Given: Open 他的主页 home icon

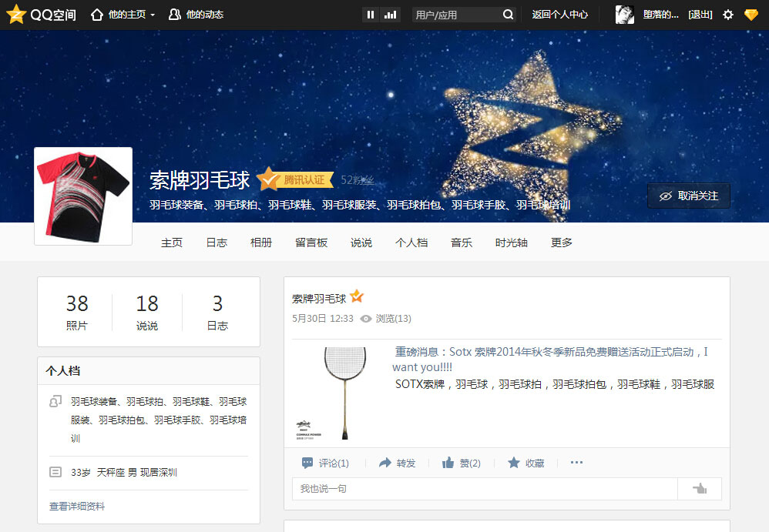Looking at the screenshot, I should (x=96, y=15).
